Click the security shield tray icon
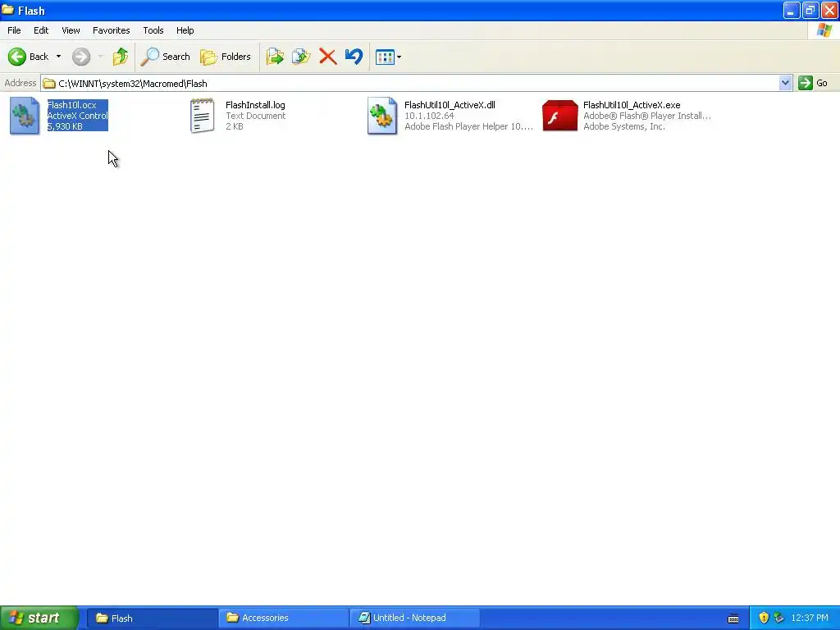 coord(764,619)
